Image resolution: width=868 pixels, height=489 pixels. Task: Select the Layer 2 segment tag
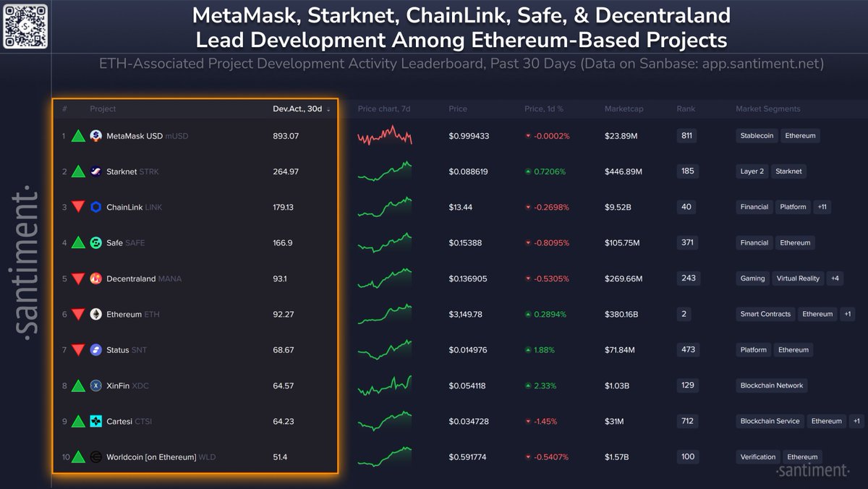[752, 171]
